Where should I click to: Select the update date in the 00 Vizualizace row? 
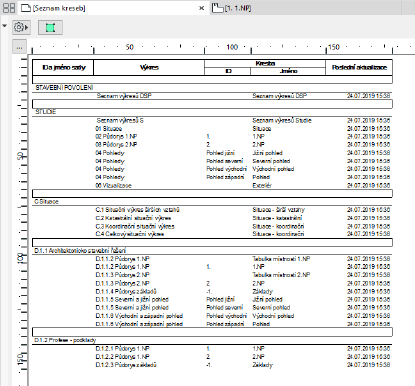point(368,185)
